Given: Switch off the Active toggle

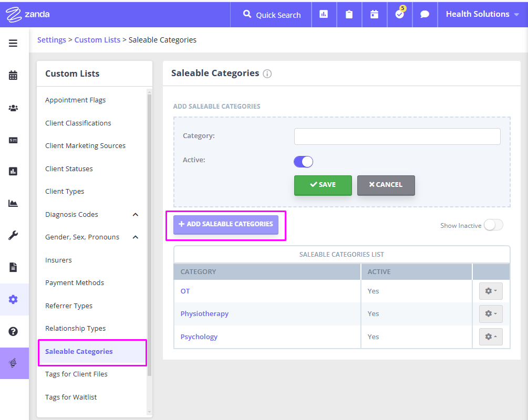Looking at the screenshot, I should point(303,162).
